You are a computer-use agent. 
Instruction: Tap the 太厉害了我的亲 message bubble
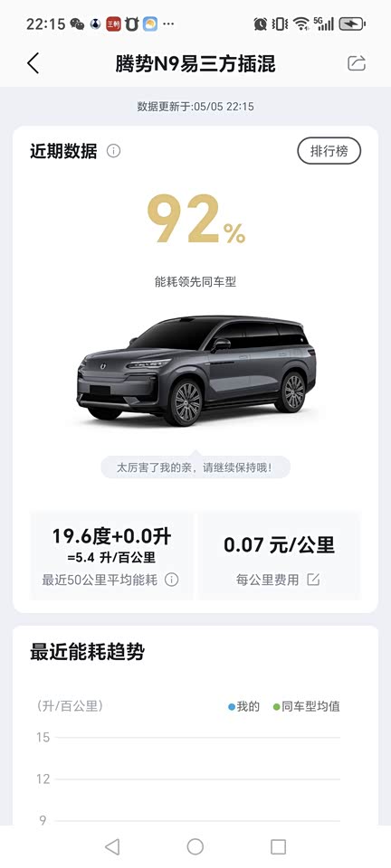click(x=195, y=467)
